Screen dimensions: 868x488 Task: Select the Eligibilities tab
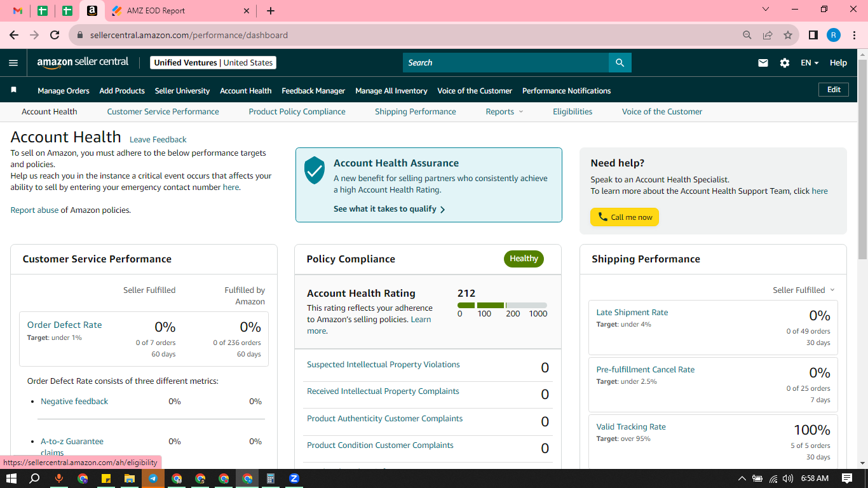[x=573, y=111]
